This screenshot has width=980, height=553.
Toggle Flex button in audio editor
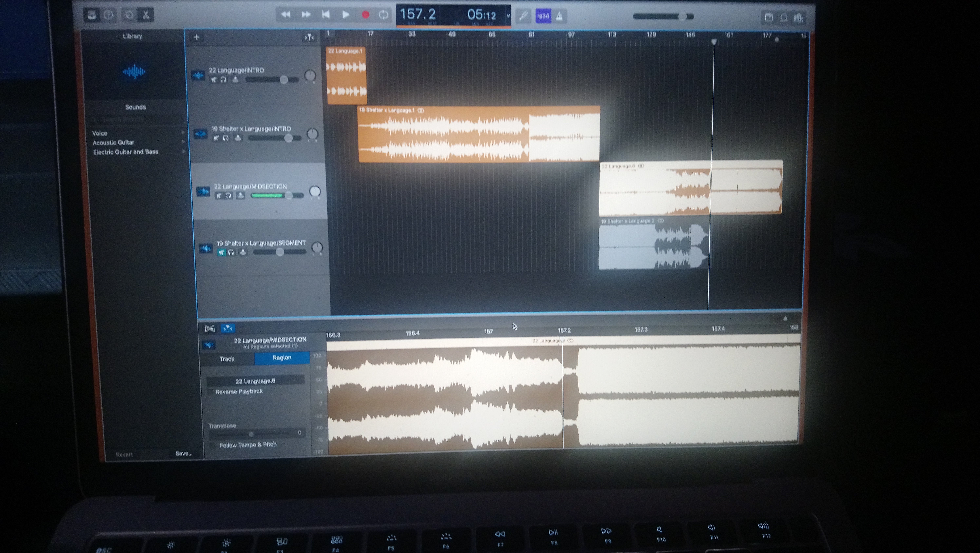210,328
